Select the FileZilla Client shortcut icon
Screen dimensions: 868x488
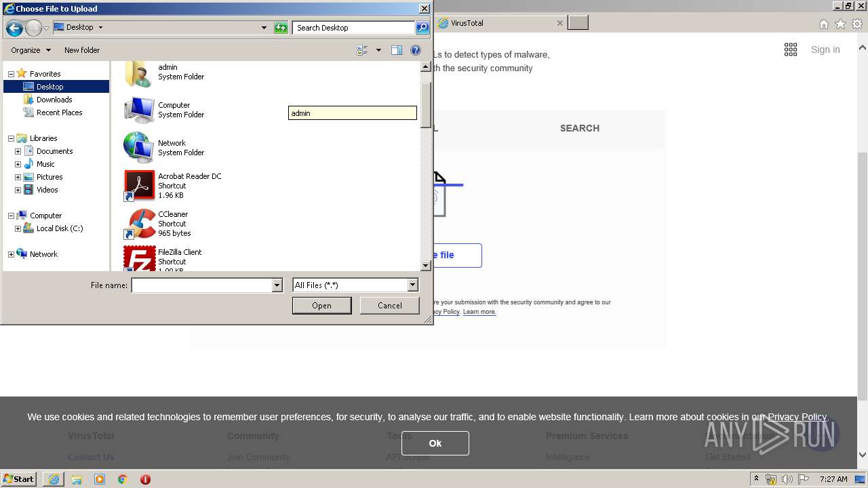(139, 258)
